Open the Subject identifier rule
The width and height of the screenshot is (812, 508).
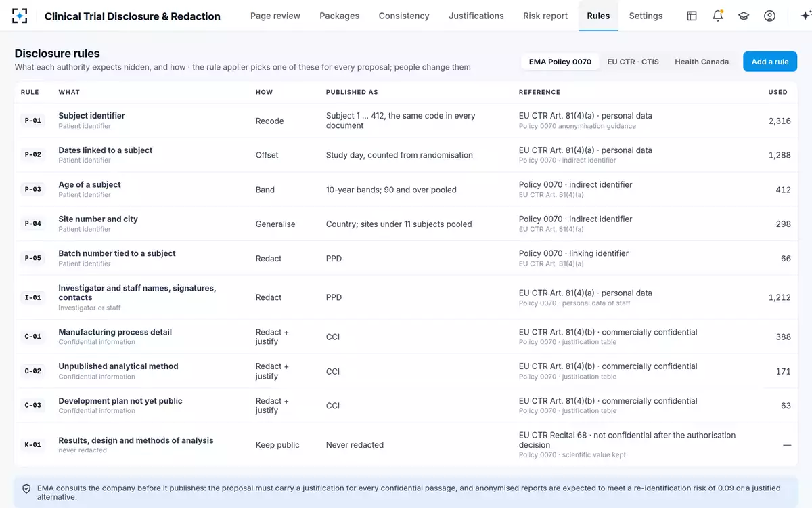pos(91,116)
